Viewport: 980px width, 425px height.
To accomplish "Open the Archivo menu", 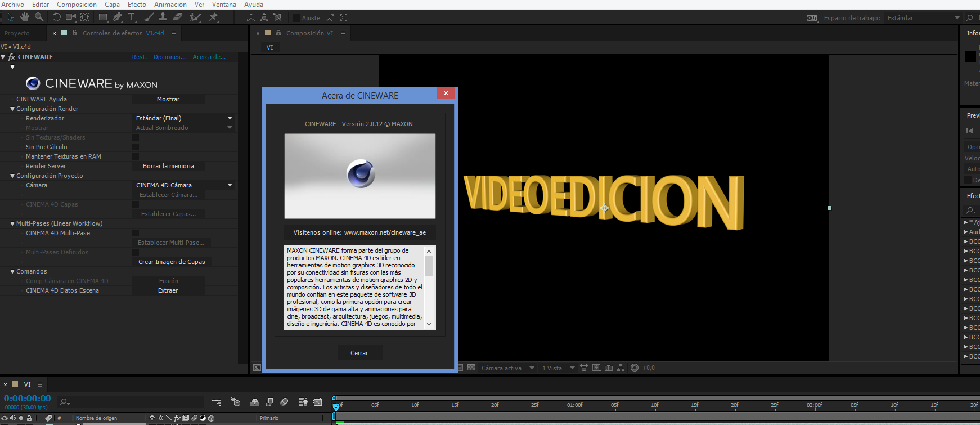I will 13,5.
